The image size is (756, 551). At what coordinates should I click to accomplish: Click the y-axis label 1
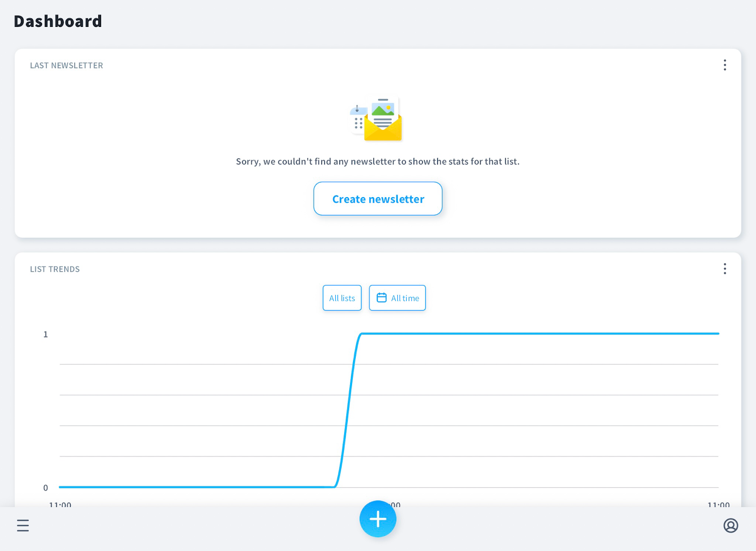coord(46,335)
